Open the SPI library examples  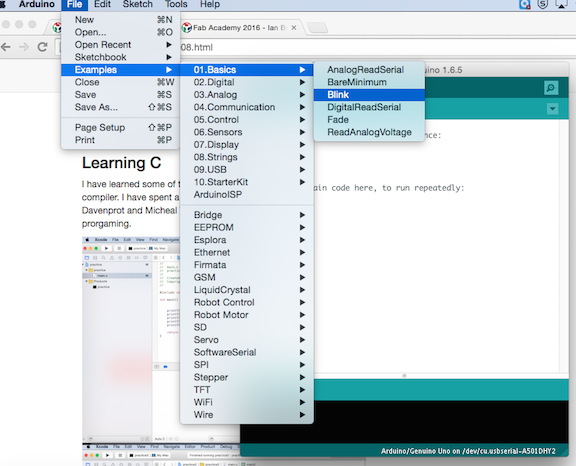tap(247, 365)
